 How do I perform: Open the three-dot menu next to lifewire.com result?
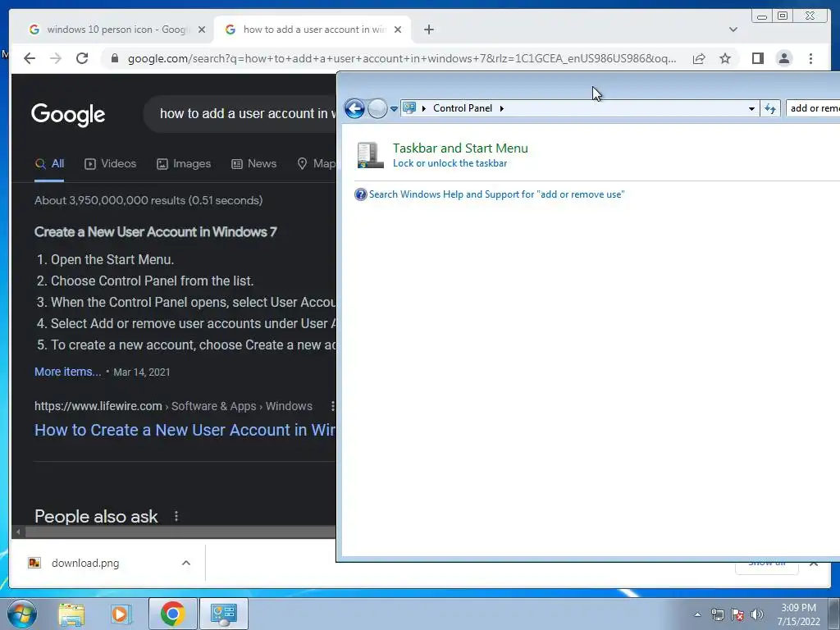click(x=333, y=406)
